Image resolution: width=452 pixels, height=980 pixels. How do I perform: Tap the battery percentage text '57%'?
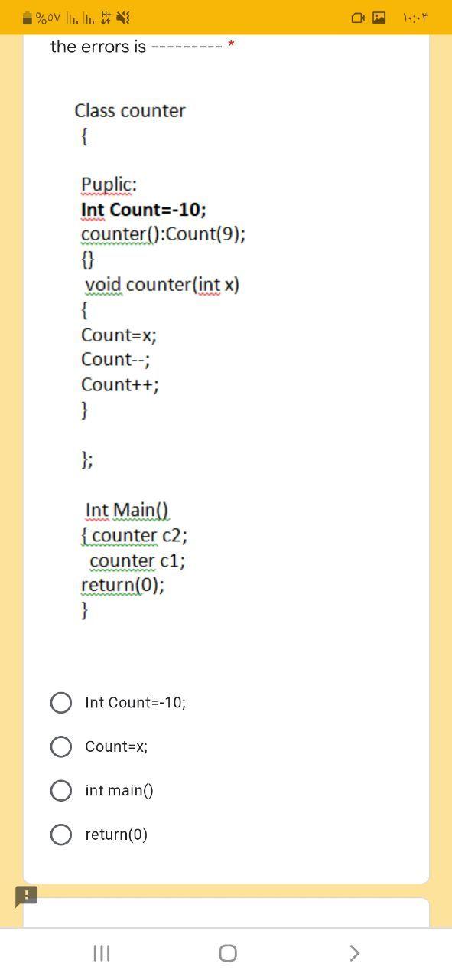click(x=48, y=17)
